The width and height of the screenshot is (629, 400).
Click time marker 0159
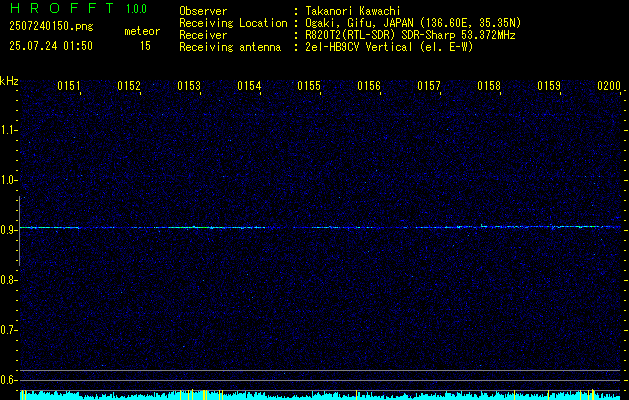[x=548, y=86]
